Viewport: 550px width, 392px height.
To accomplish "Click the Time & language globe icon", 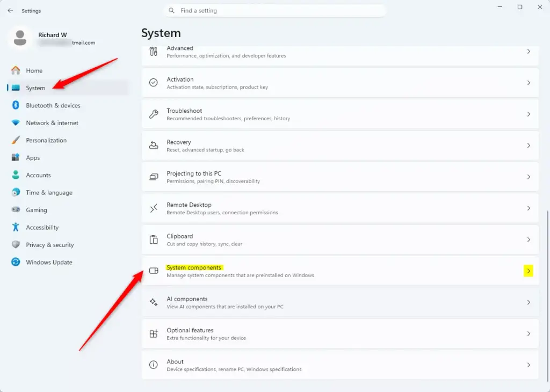I will [16, 192].
